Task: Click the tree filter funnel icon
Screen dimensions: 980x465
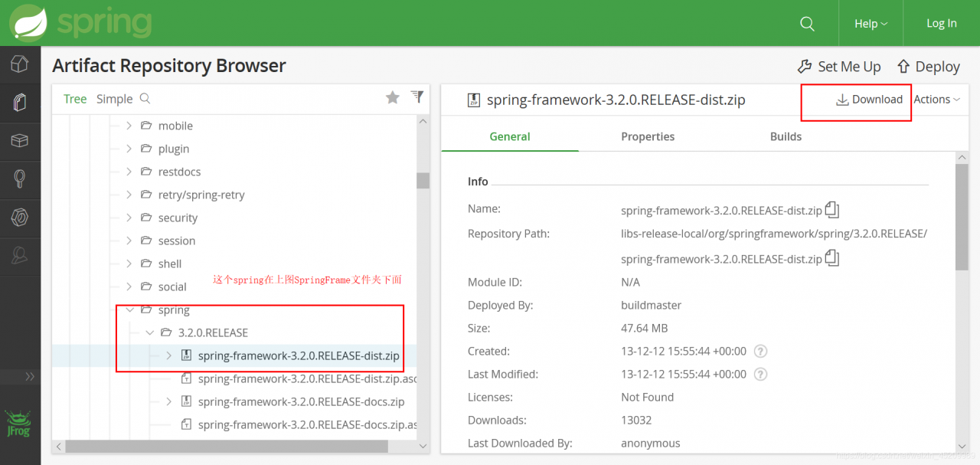Action: (417, 97)
